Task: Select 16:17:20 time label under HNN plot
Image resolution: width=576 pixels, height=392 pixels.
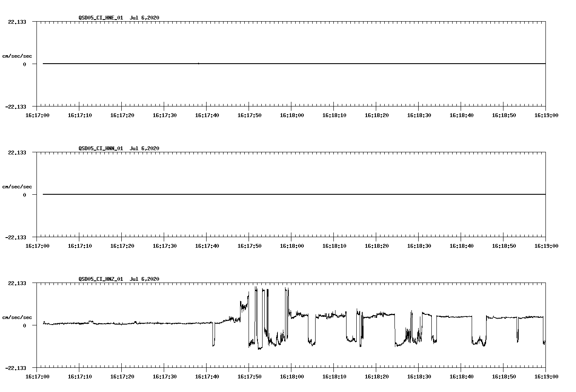Action: [122, 246]
